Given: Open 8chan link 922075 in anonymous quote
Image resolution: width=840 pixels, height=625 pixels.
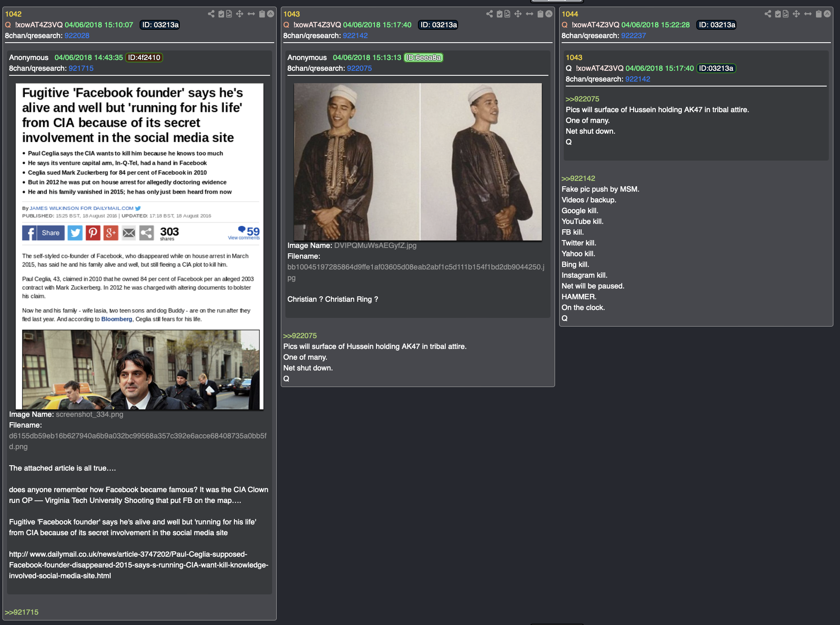Looking at the screenshot, I should [360, 68].
